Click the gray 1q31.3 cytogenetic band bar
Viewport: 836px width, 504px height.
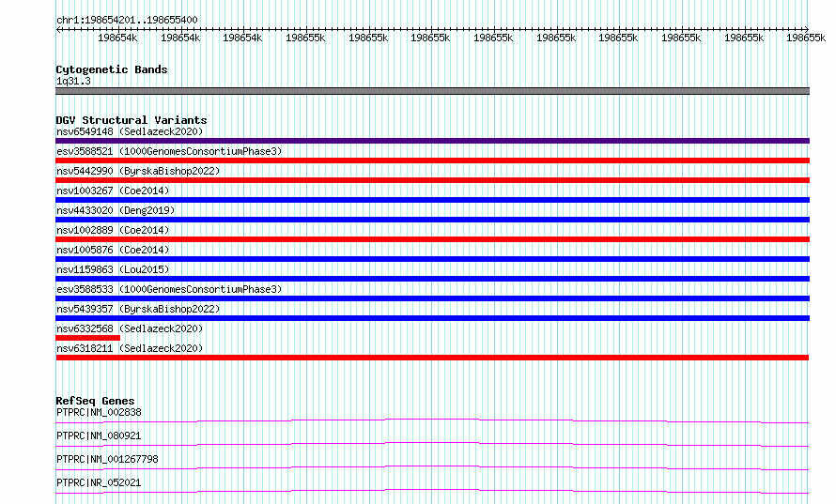(432, 91)
